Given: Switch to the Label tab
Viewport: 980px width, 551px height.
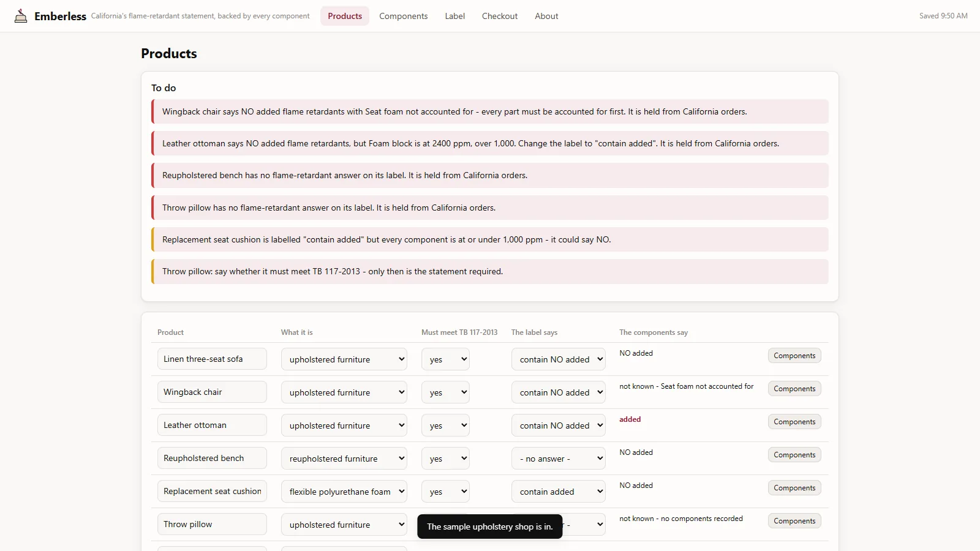Looking at the screenshot, I should pos(454,16).
